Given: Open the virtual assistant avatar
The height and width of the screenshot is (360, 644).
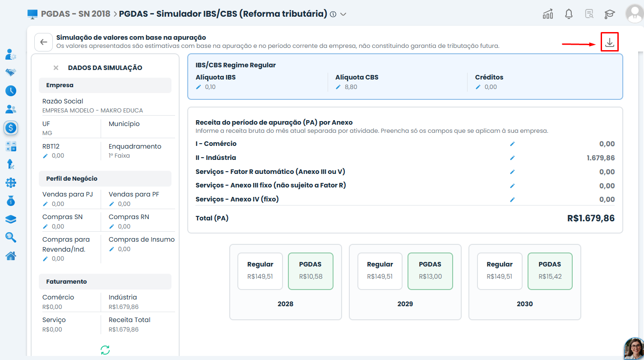Looking at the screenshot, I should pos(634,349).
